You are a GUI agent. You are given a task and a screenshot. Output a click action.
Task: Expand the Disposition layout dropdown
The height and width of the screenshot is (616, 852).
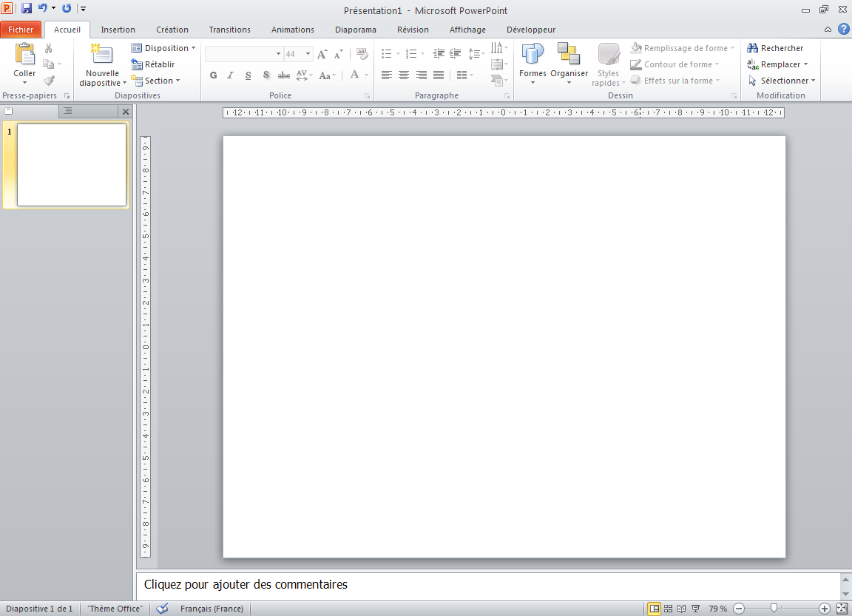click(163, 48)
